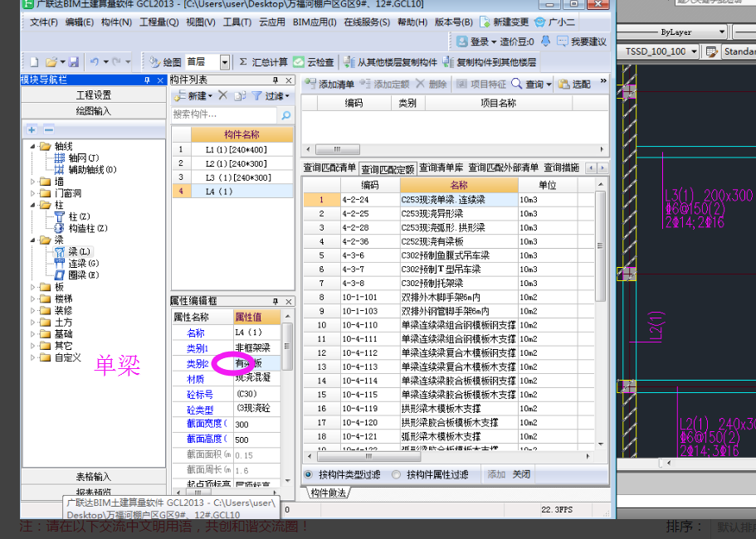Open the ByLayer dropdown in CAD window
Image resolution: width=756 pixels, height=539 pixels.
point(721,32)
